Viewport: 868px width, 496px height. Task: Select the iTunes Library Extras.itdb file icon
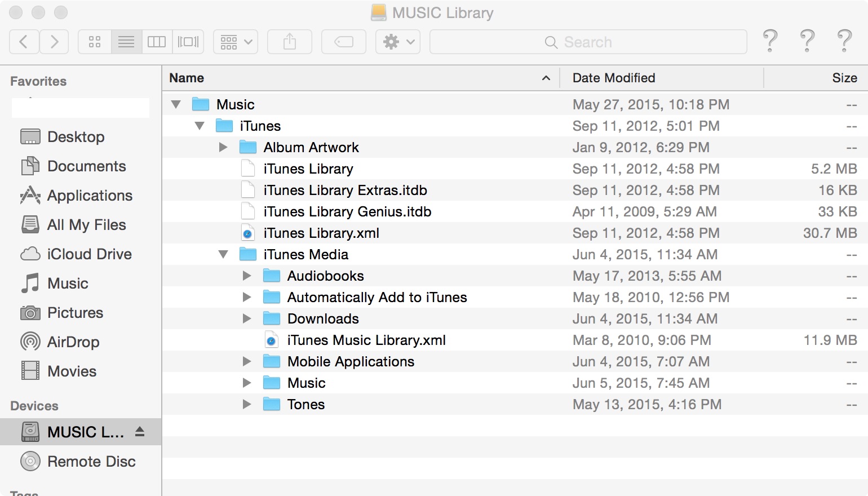click(x=248, y=190)
